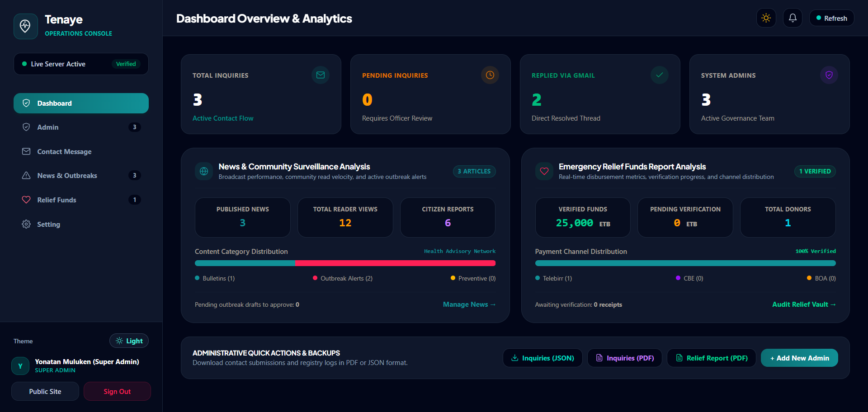Navigate to News & Outbreaks
This screenshot has height=412, width=868.
[x=81, y=176]
